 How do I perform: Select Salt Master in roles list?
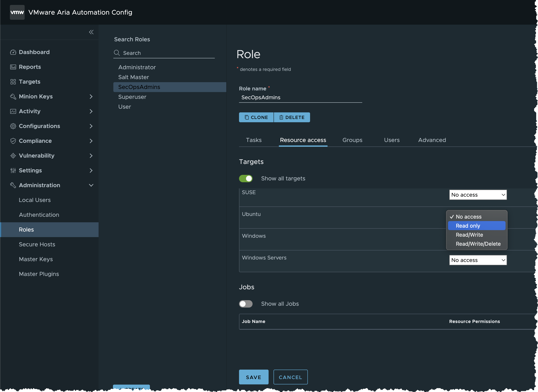(133, 77)
